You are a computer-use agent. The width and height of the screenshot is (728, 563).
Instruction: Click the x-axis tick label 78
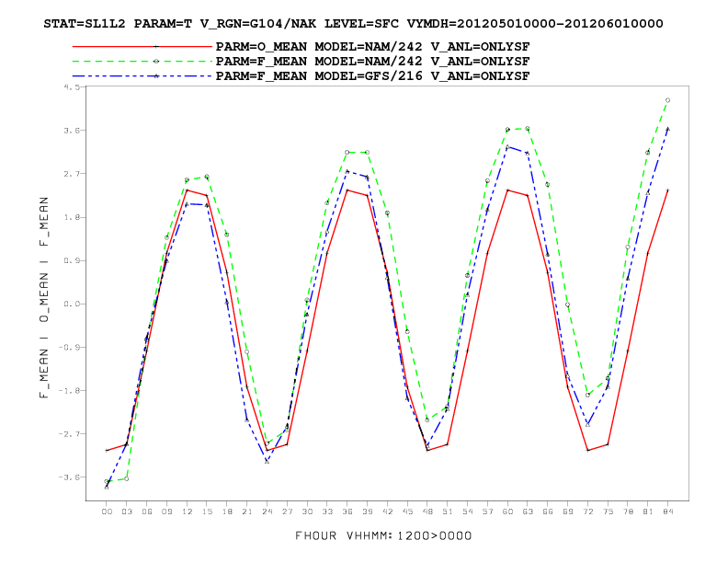coord(628,511)
